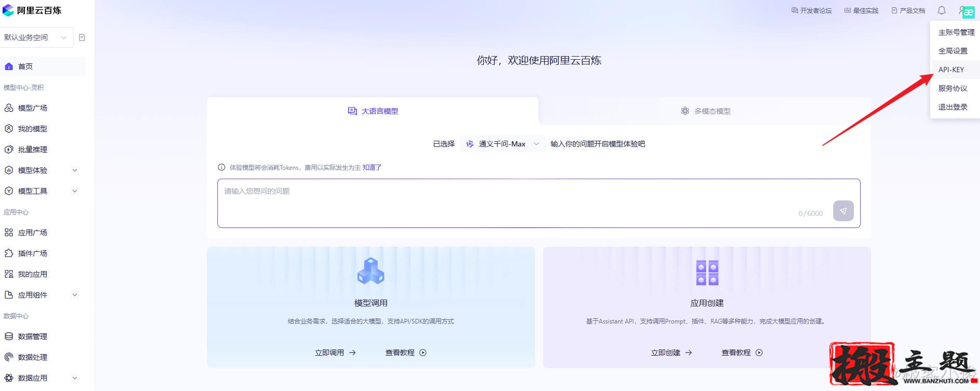Select 服务协议 in the account menu
The image size is (980, 391).
[x=955, y=88]
